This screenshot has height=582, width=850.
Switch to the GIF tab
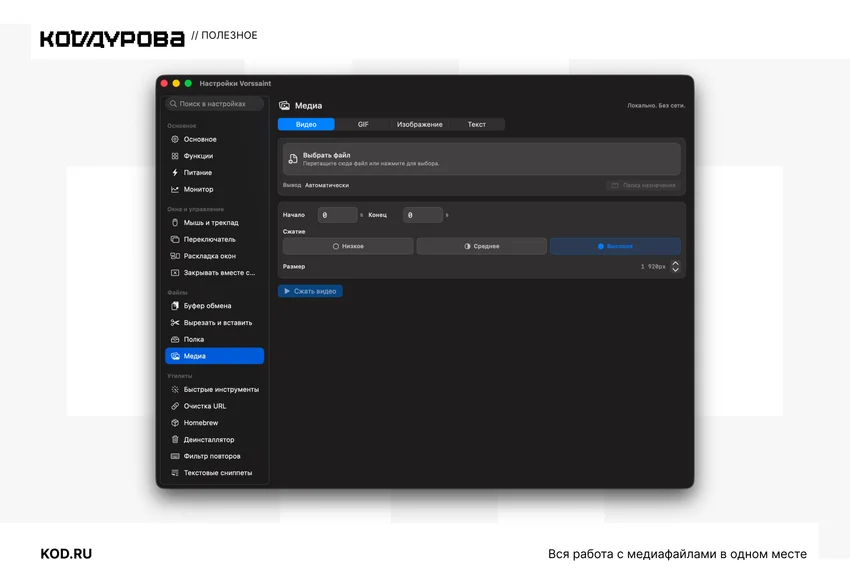click(x=363, y=124)
